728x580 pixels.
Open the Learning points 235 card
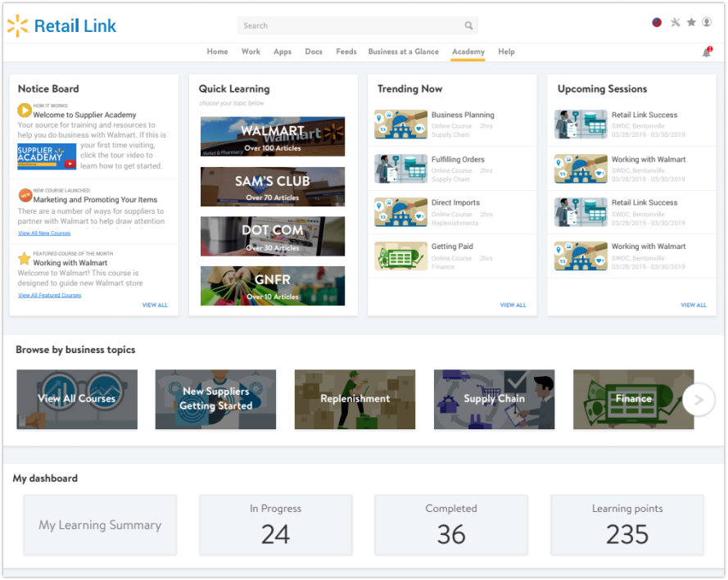click(x=627, y=525)
